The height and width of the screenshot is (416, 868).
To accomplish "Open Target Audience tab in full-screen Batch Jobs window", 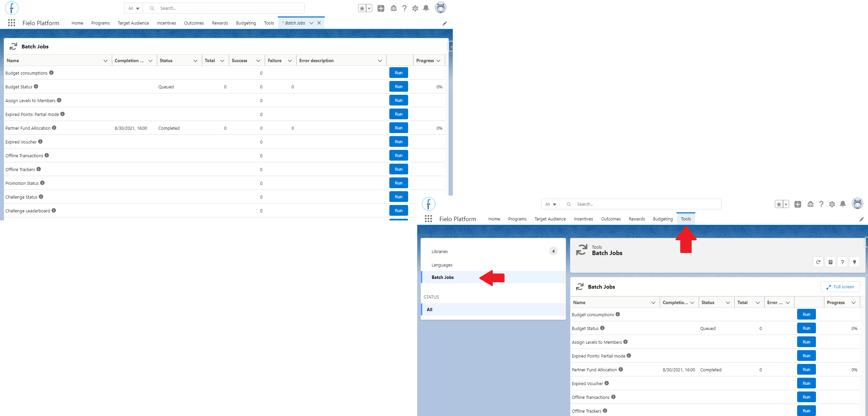I will pyautogui.click(x=133, y=23).
